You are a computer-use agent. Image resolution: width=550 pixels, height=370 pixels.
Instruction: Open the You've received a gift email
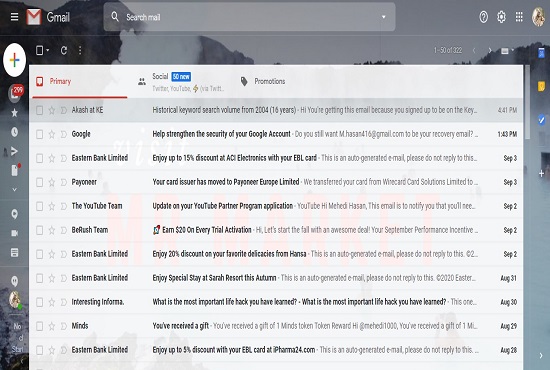point(276,326)
